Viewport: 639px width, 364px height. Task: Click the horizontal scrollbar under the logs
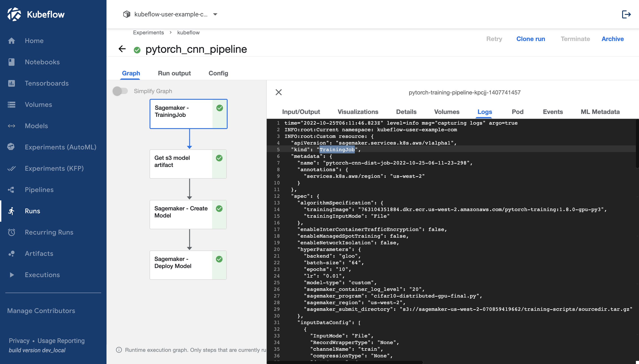345,362
